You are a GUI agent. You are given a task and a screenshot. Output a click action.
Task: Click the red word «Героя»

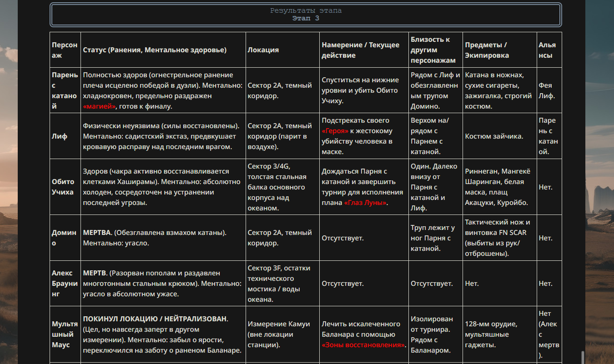point(335,131)
